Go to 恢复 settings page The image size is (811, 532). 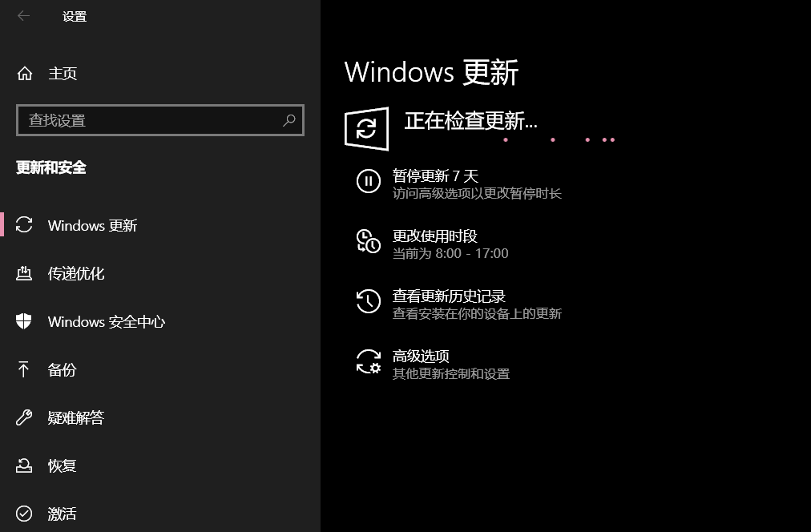[62, 465]
